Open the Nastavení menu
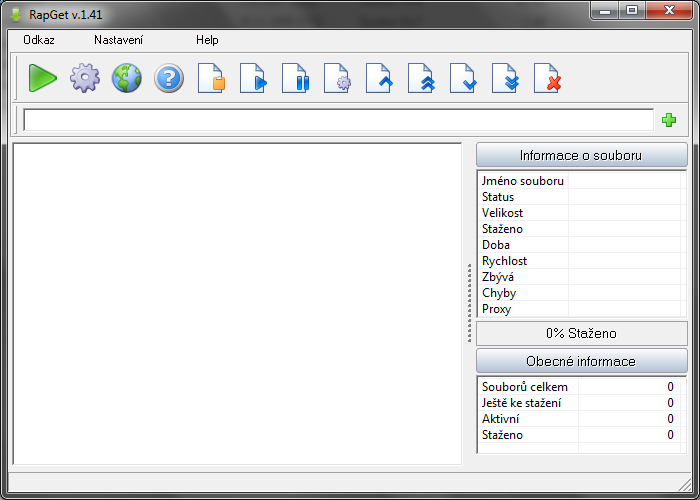Viewport: 700px width, 500px height. [118, 40]
